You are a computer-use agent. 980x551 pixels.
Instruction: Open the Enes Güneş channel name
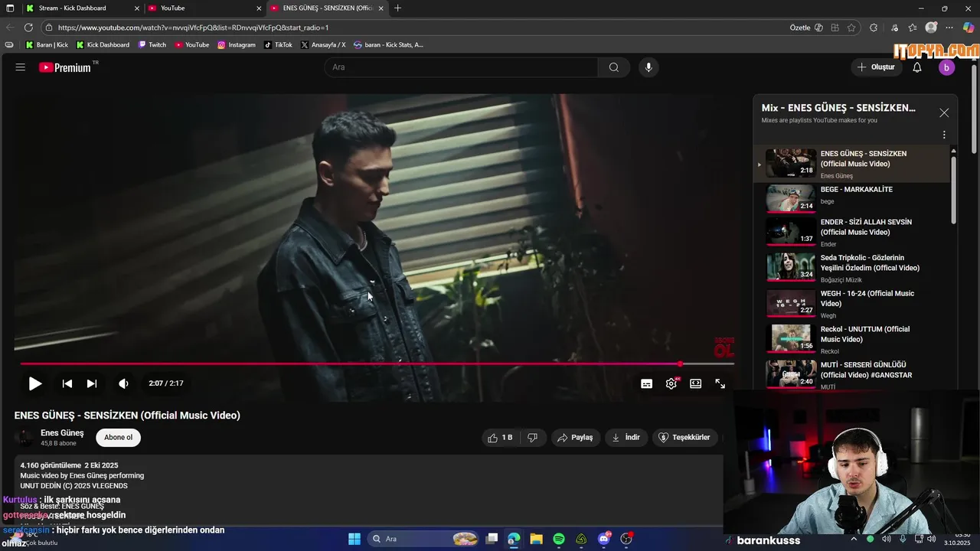pyautogui.click(x=62, y=433)
